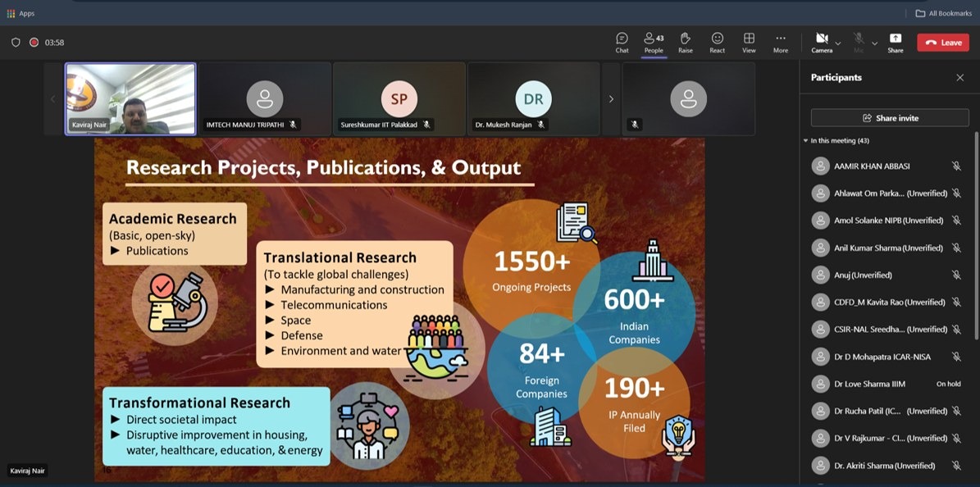Click the Share screen icon
This screenshot has height=487, width=980.
click(895, 43)
